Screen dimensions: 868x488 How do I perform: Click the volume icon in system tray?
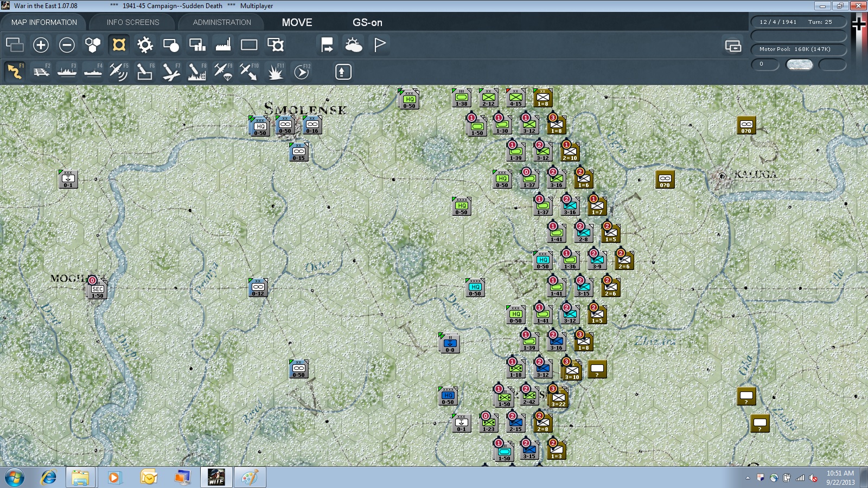[813, 478]
